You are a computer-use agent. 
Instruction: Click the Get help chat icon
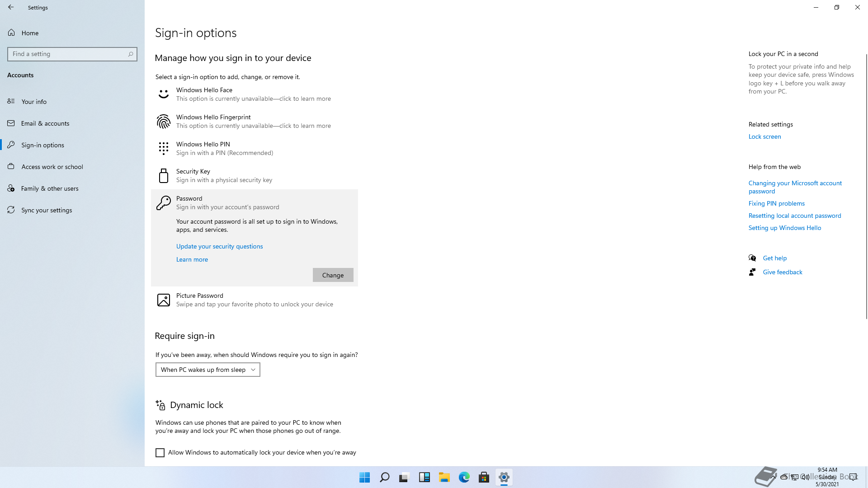[x=752, y=258]
